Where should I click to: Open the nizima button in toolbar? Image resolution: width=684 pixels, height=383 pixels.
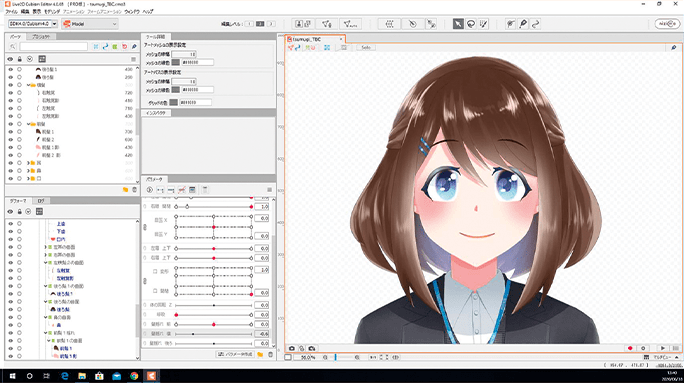pyautogui.click(x=667, y=24)
